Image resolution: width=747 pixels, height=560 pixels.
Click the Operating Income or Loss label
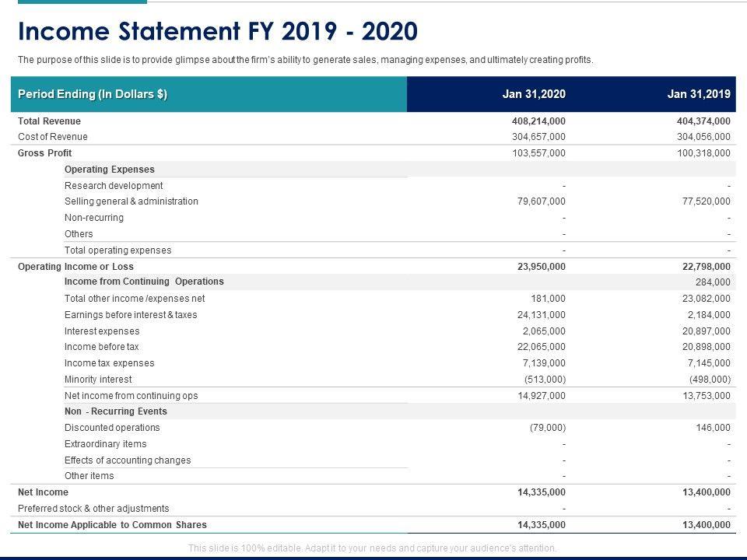pyautogui.click(x=75, y=266)
